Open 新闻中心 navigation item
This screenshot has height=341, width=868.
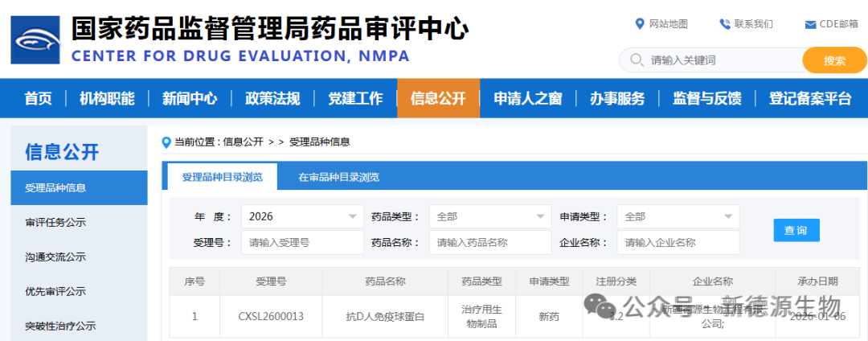click(190, 99)
